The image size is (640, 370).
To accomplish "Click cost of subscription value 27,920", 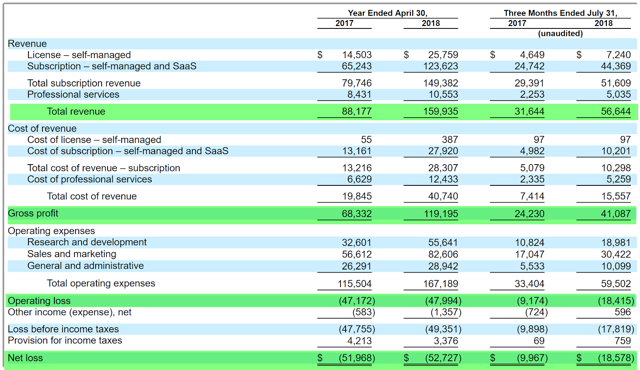I will 443,151.
